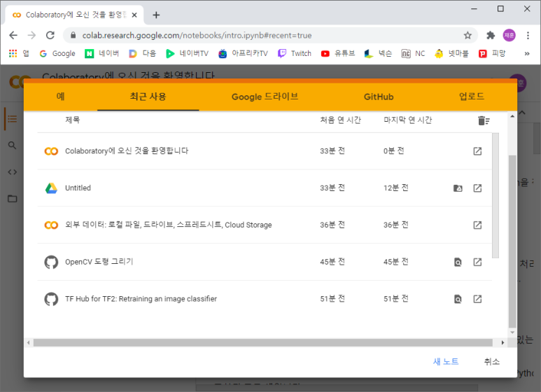Open the files folder sidebar icon

(13, 198)
